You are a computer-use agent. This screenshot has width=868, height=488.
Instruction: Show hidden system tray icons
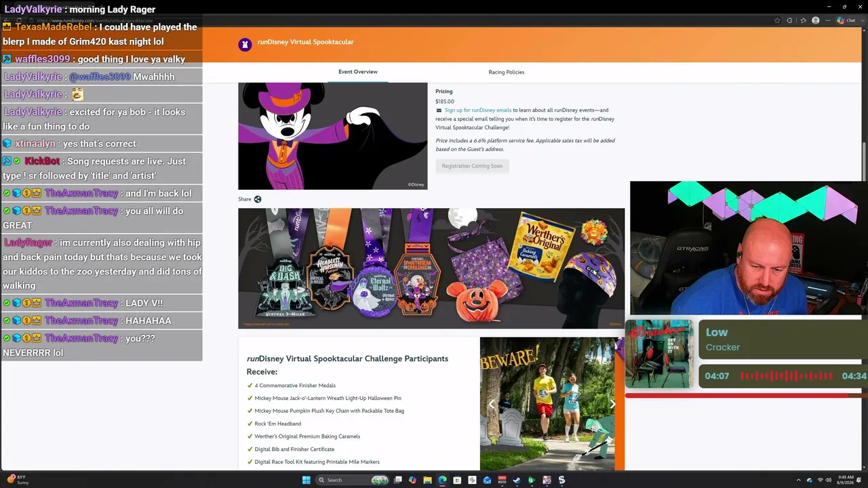[x=800, y=480]
